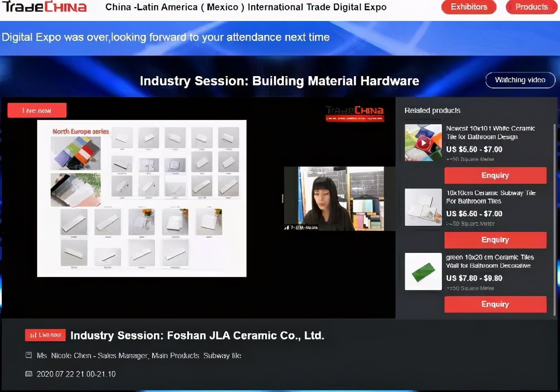The height and width of the screenshot is (392, 560).
Task: Click the Watching video button
Action: (x=520, y=80)
